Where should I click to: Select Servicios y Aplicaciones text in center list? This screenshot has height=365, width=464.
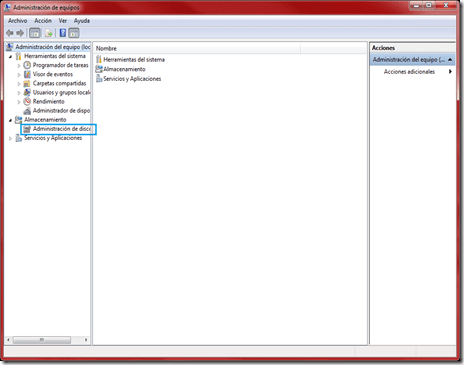(132, 79)
